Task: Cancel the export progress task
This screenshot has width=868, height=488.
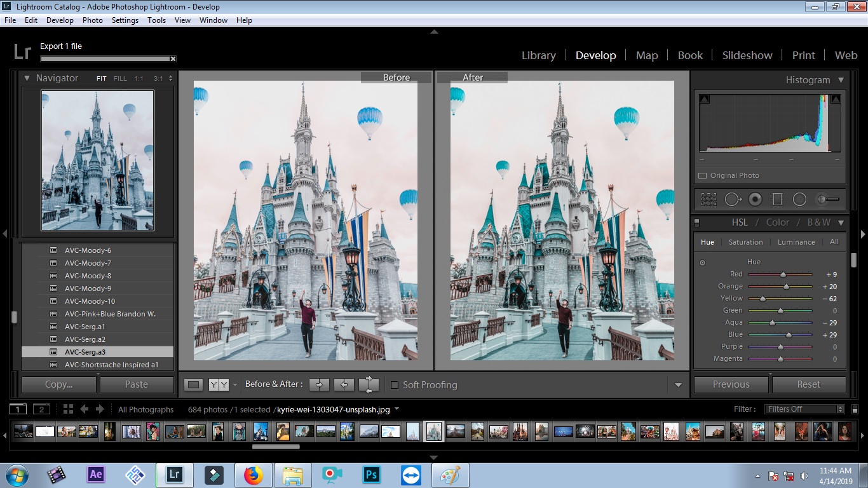Action: 173,59
